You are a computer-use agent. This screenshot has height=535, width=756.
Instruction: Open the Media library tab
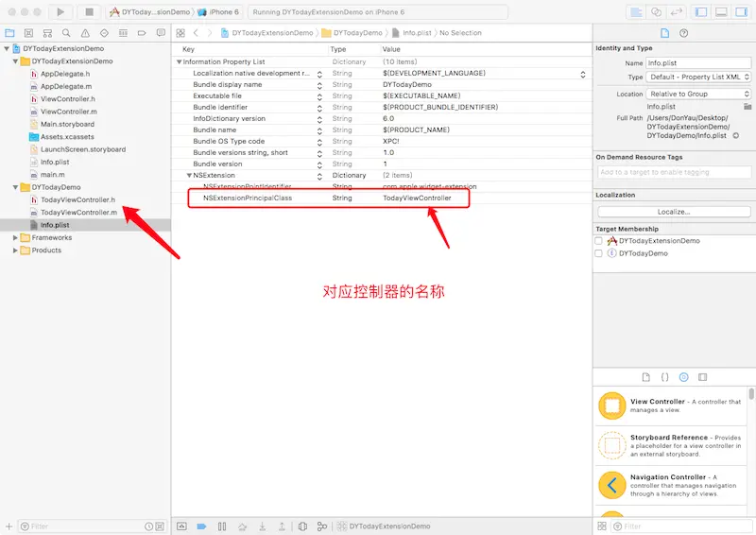point(702,377)
